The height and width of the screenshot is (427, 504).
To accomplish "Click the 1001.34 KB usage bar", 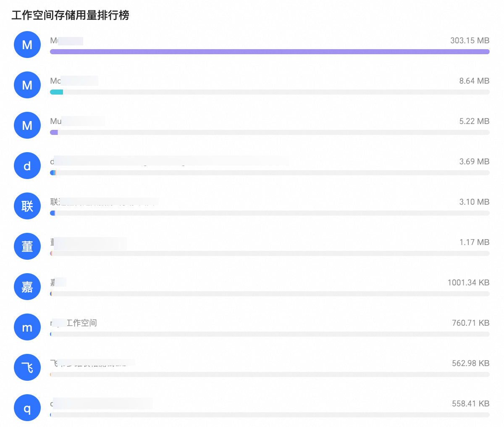I will (270, 294).
